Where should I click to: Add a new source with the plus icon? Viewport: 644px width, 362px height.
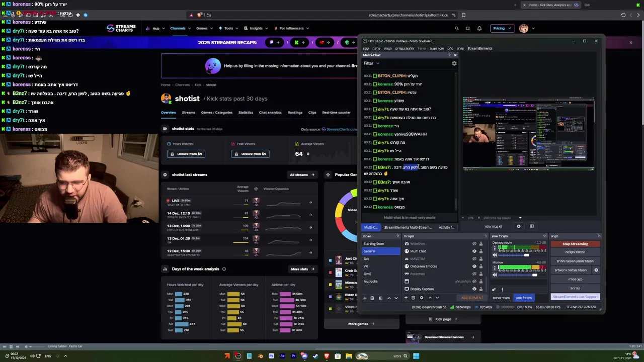point(406,298)
